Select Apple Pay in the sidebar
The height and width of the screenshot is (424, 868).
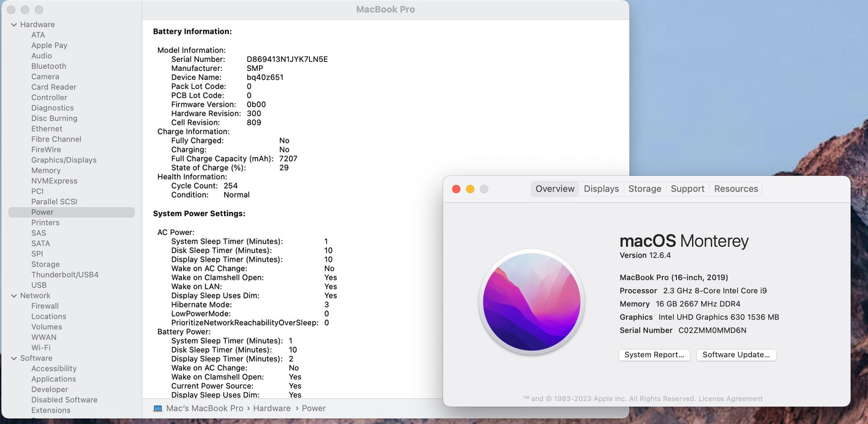click(49, 45)
